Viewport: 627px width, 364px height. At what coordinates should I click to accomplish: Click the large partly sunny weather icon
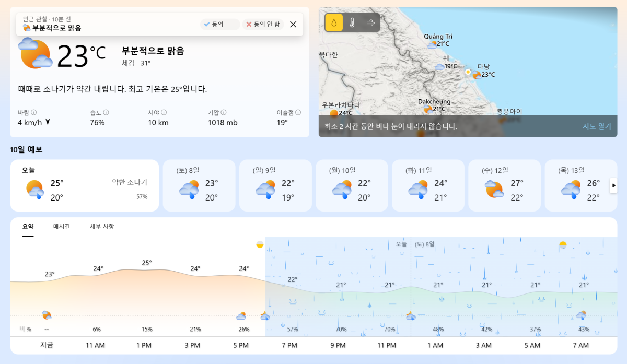(x=36, y=53)
